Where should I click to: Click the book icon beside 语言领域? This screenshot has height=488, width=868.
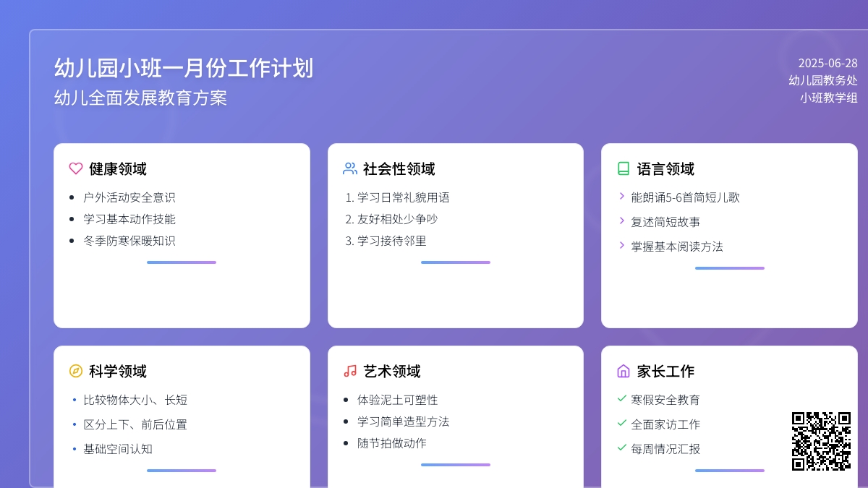624,168
